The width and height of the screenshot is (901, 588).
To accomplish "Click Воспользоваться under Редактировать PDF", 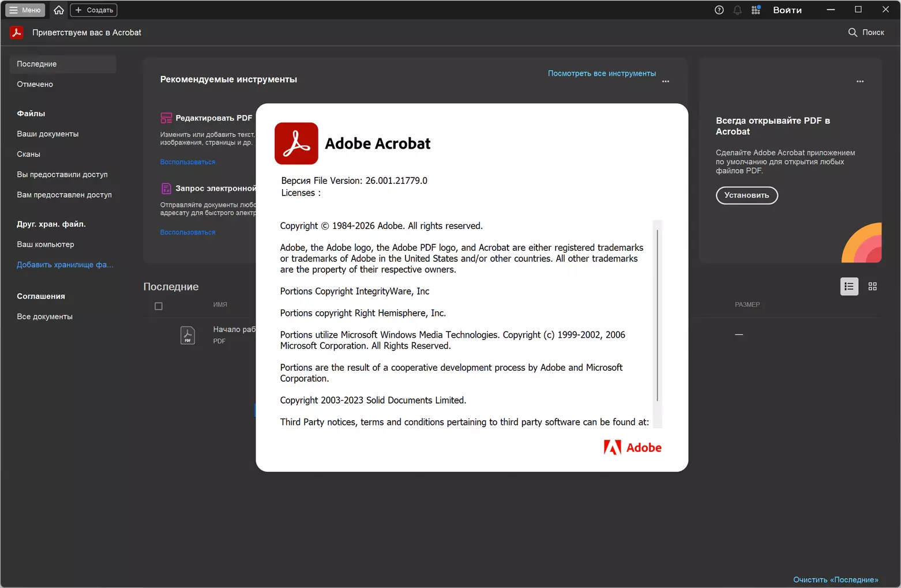I will [187, 162].
